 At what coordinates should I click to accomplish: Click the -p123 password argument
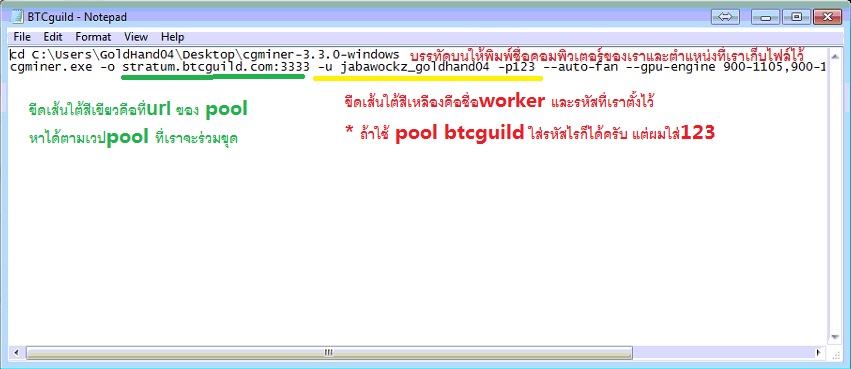(517, 67)
